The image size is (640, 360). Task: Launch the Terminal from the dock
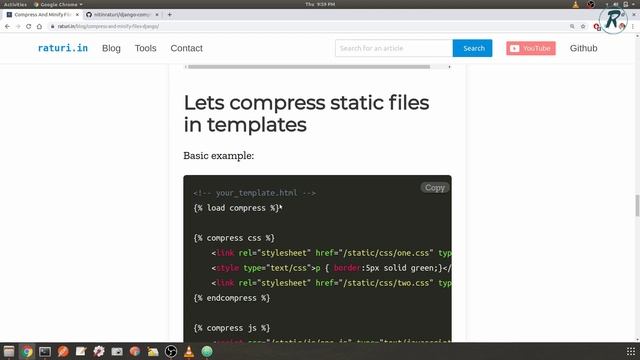tap(45, 351)
